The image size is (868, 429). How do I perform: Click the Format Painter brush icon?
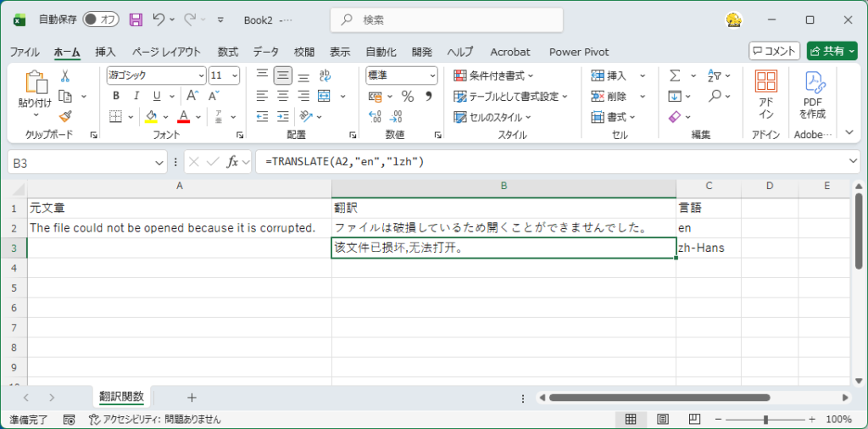(64, 116)
